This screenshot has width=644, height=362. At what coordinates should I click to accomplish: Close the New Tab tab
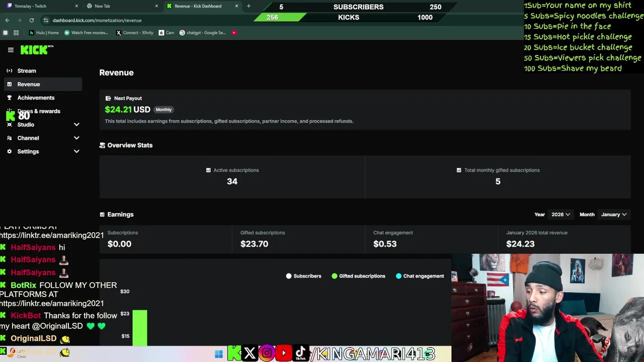tap(156, 6)
